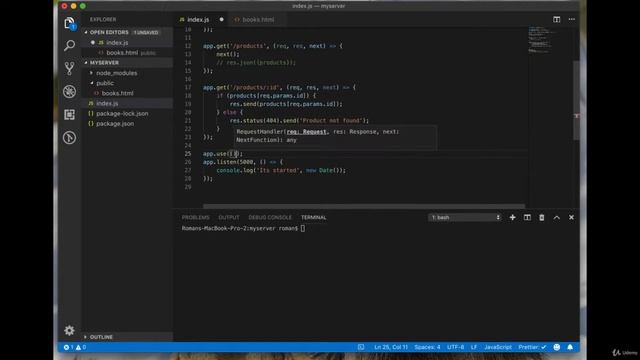Open the editor More Actions menu
Viewport: 640px width, 360px height.
pos(571,19)
